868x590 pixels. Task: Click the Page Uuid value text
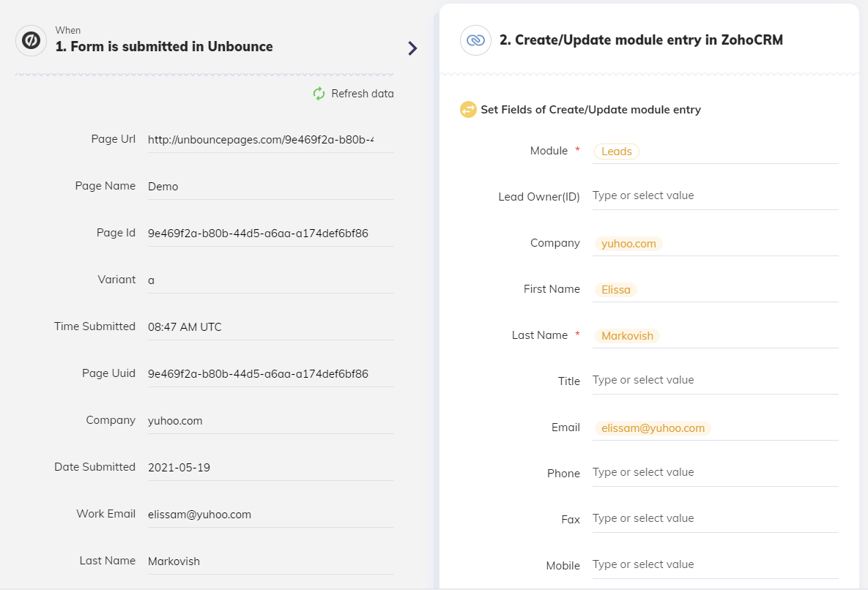(x=258, y=374)
